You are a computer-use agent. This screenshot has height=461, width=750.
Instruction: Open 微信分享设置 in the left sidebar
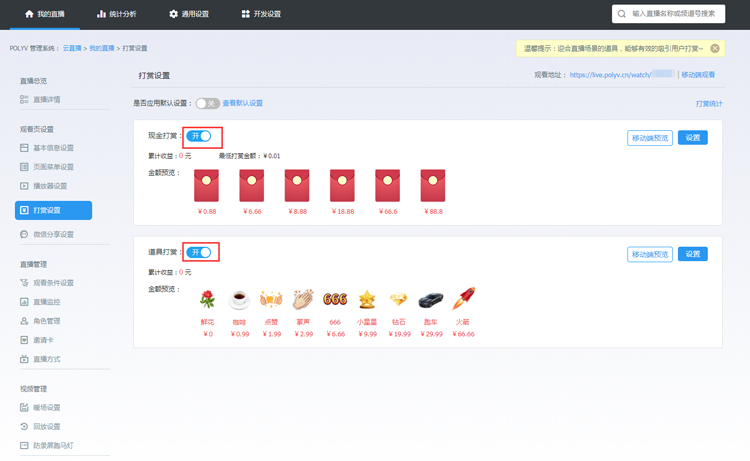(x=53, y=234)
